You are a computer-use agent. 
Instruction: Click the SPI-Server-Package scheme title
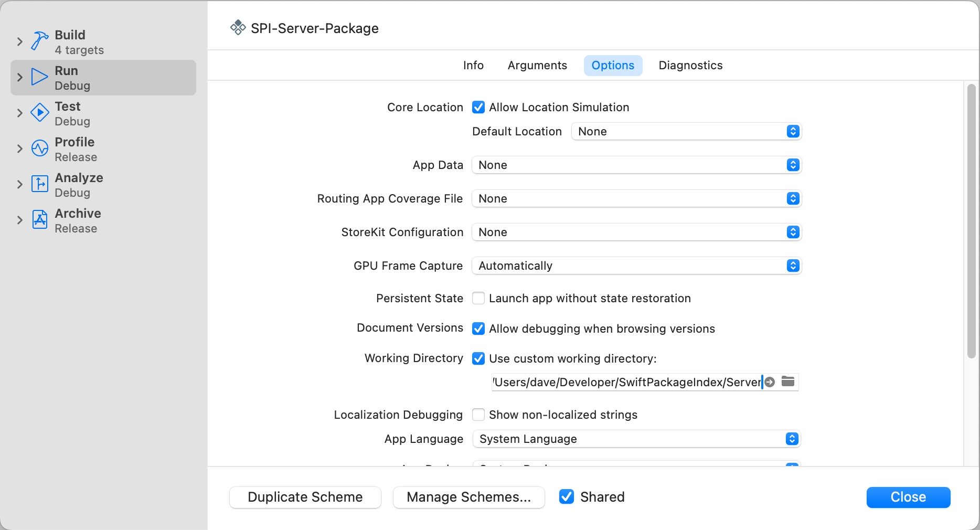(x=315, y=28)
